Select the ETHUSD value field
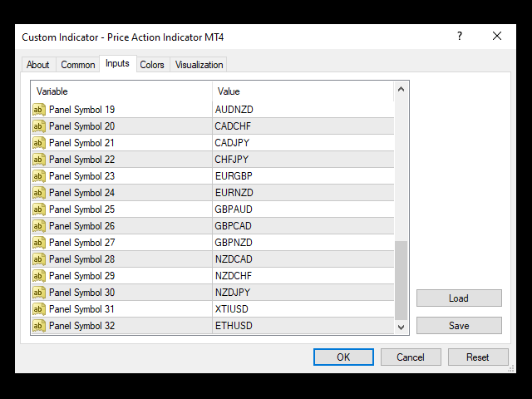 [x=302, y=326]
